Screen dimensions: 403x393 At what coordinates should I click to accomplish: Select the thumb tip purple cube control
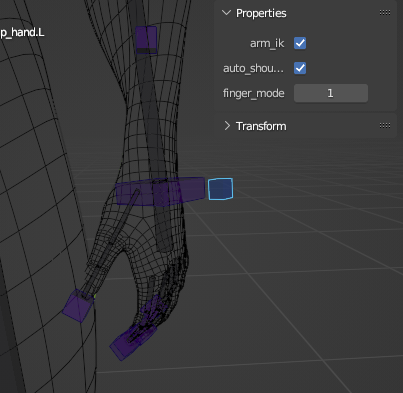point(78,305)
